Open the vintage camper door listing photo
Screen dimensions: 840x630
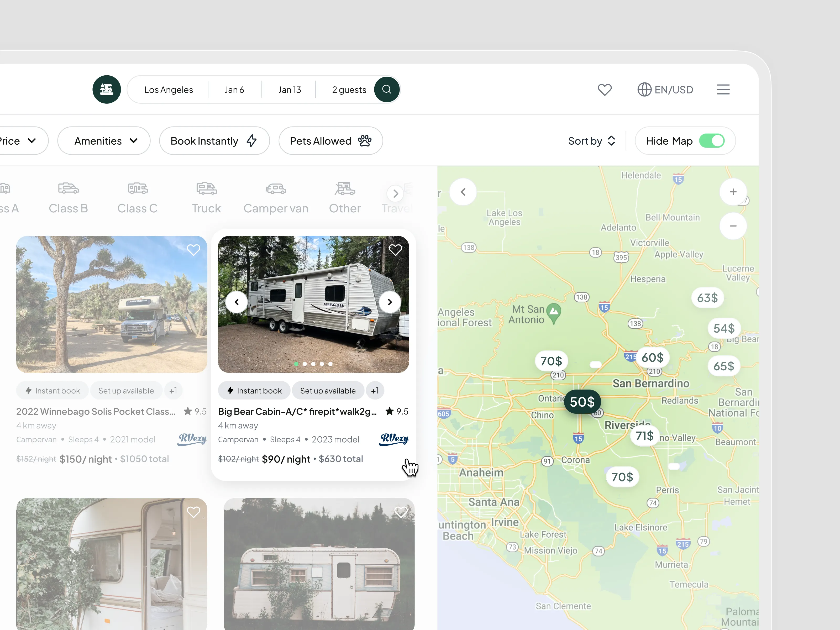[112, 564]
